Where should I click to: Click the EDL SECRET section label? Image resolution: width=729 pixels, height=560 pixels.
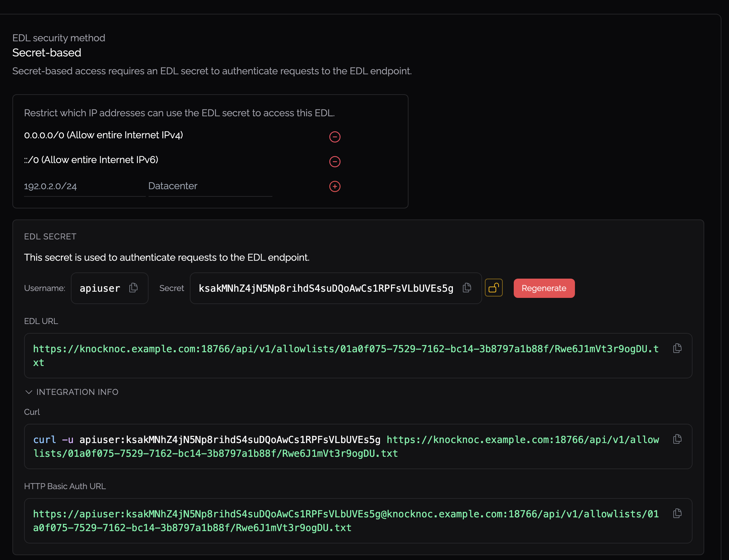pyautogui.click(x=50, y=237)
